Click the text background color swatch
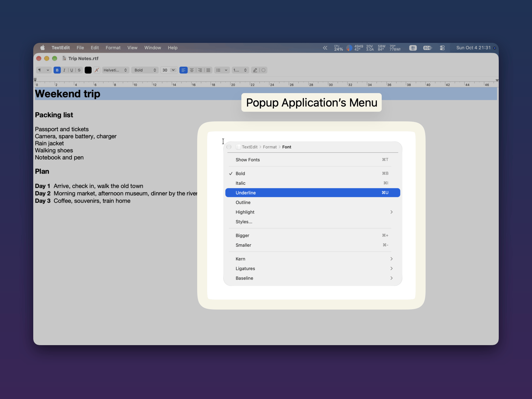This screenshot has width=532, height=399. point(97,70)
